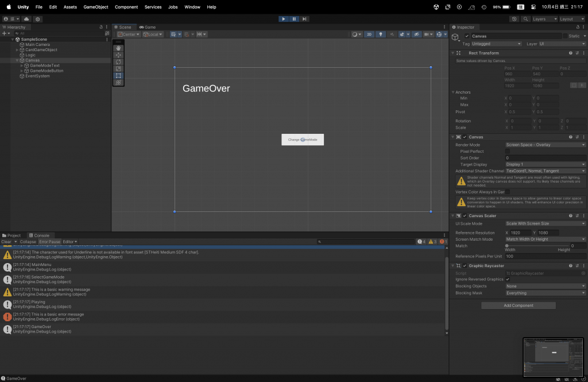Toggle console info messages filter
This screenshot has width=588, height=382.
click(x=421, y=242)
